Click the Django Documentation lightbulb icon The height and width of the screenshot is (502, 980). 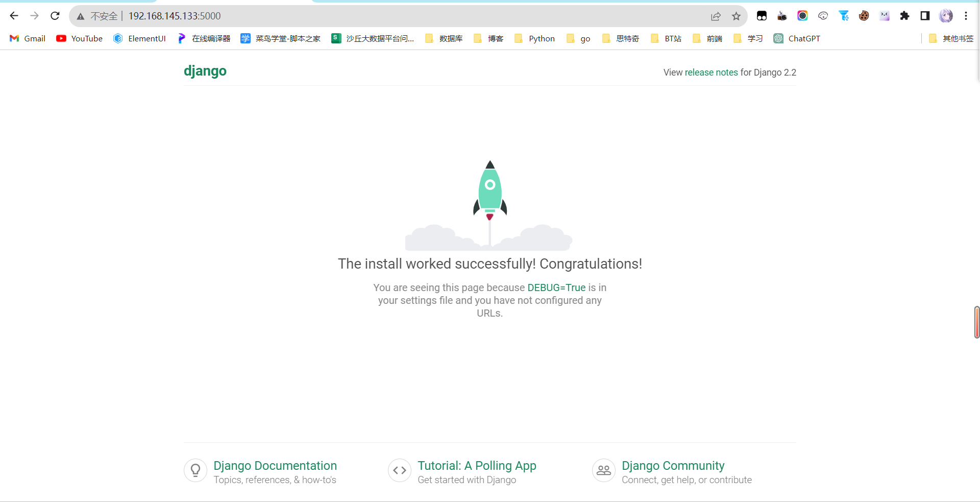click(x=195, y=470)
